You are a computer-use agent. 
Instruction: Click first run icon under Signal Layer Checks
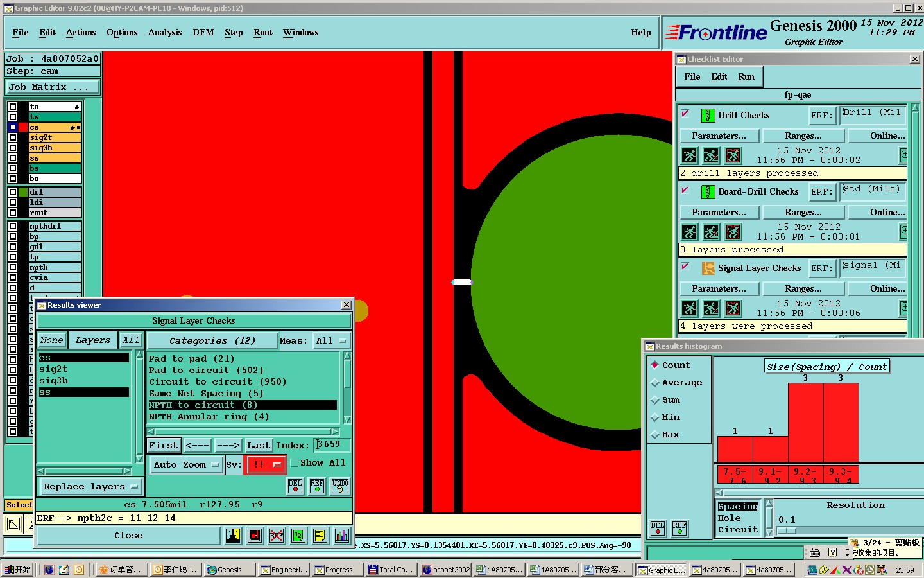[x=689, y=308]
